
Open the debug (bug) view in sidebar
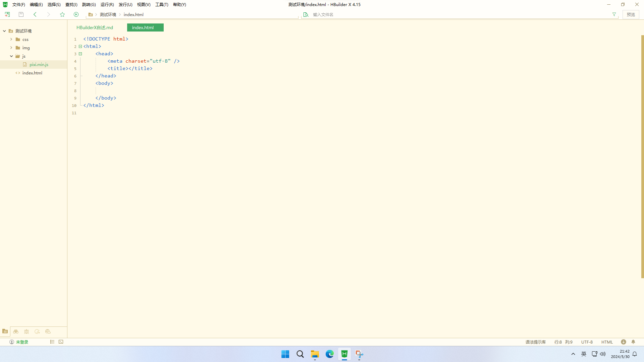(x=26, y=331)
